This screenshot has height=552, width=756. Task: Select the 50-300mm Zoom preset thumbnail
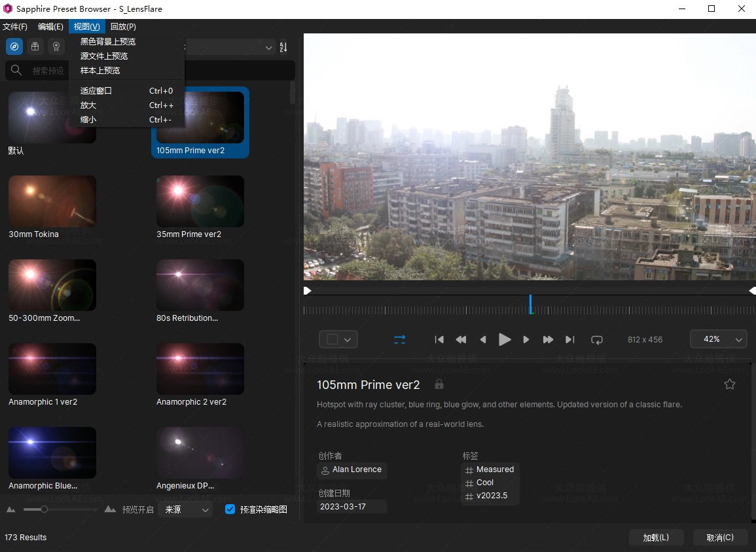(x=52, y=285)
